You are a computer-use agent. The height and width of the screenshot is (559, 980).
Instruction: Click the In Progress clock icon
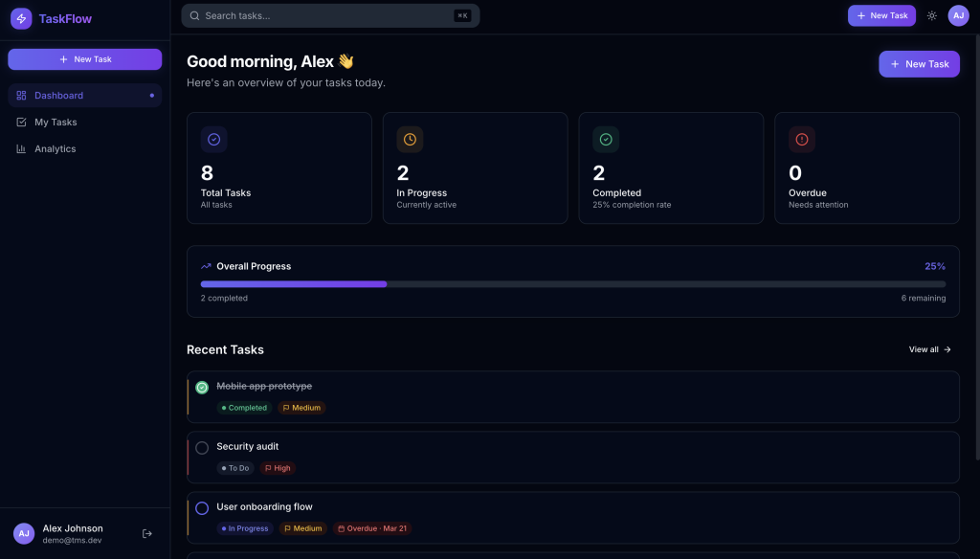[x=410, y=140]
